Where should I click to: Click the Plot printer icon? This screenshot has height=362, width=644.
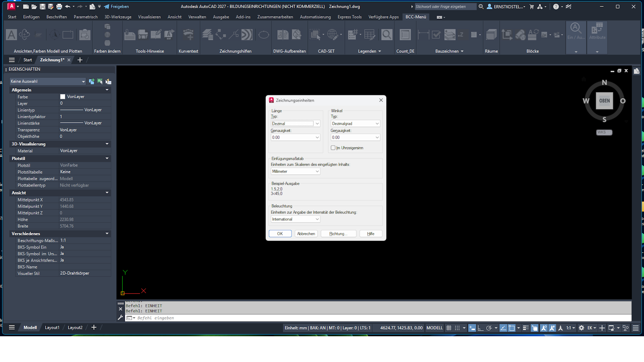[x=59, y=6]
